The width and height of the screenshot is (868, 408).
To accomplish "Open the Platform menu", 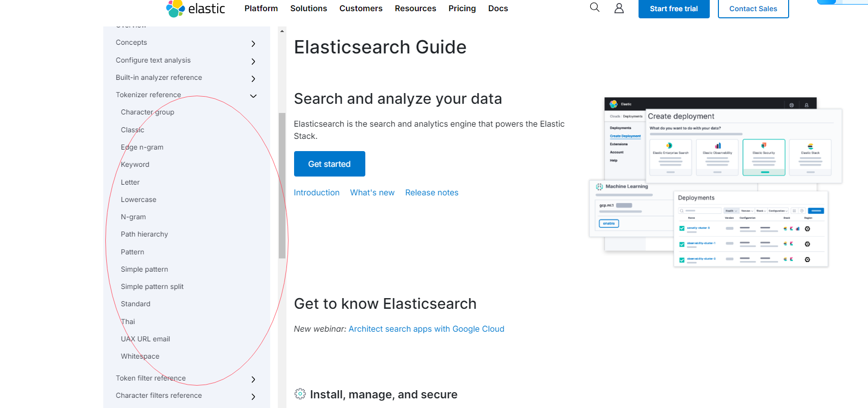I will click(261, 9).
